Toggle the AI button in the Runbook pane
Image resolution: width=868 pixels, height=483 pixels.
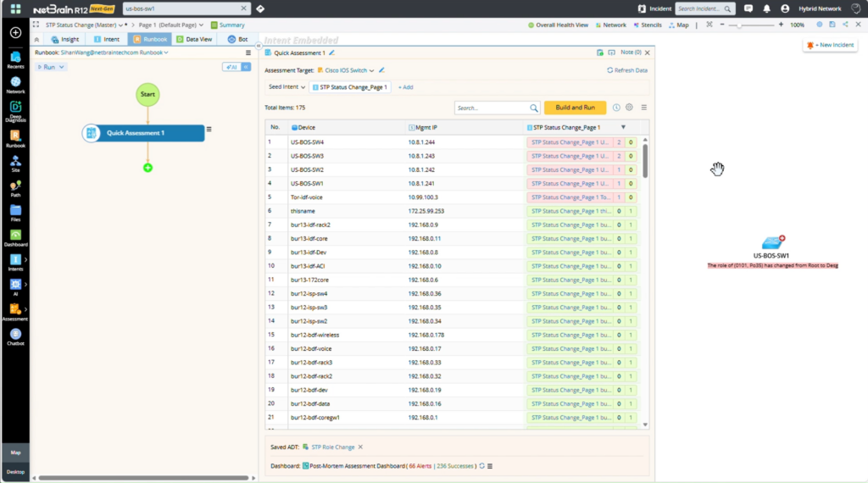[231, 67]
